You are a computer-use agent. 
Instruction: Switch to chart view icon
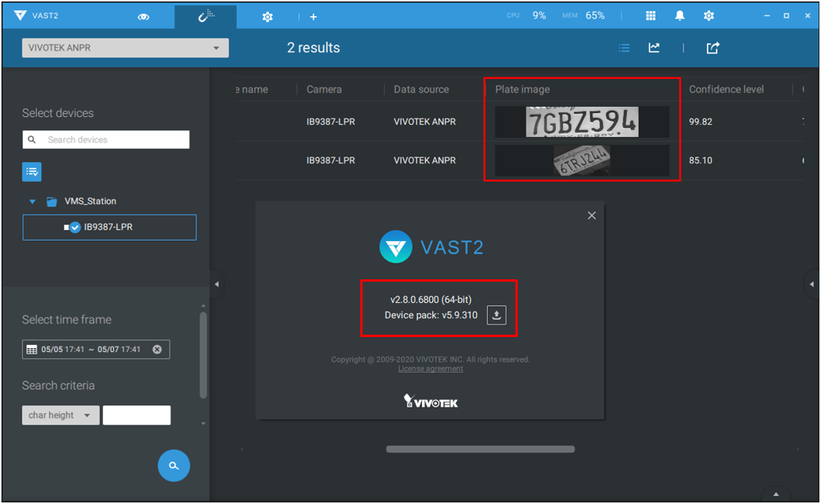coord(654,48)
